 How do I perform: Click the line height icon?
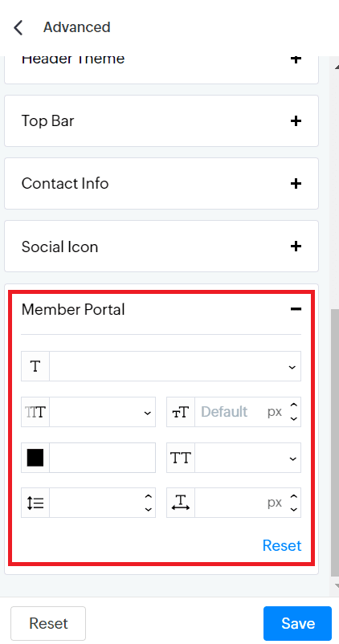(35, 503)
